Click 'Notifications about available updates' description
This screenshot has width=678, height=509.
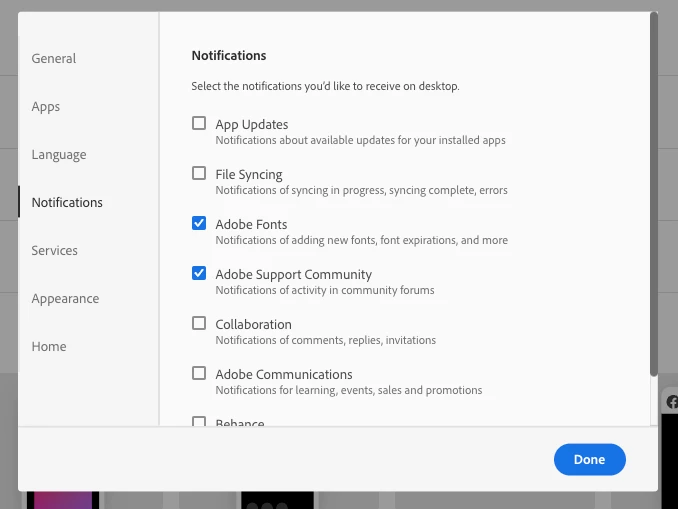pyautogui.click(x=361, y=140)
